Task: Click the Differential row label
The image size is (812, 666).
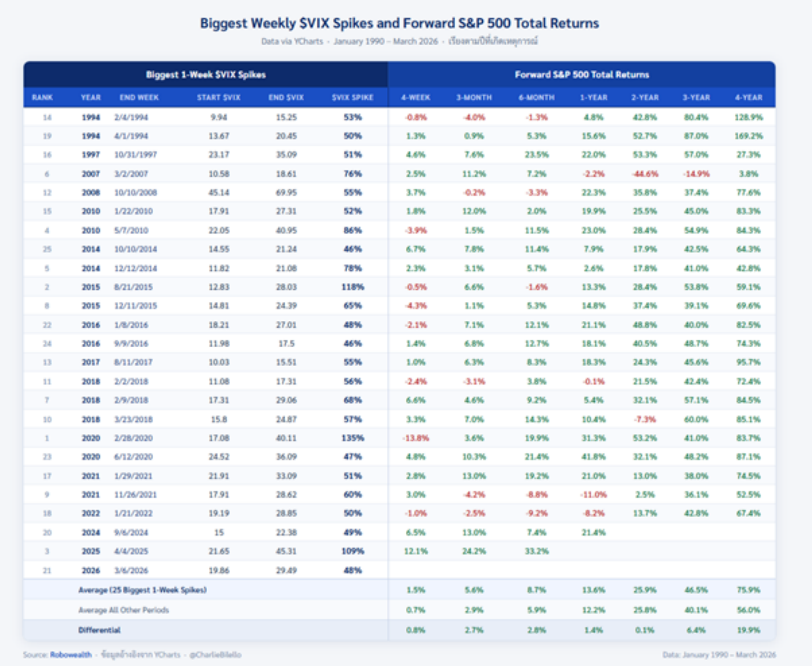Action: [99, 630]
